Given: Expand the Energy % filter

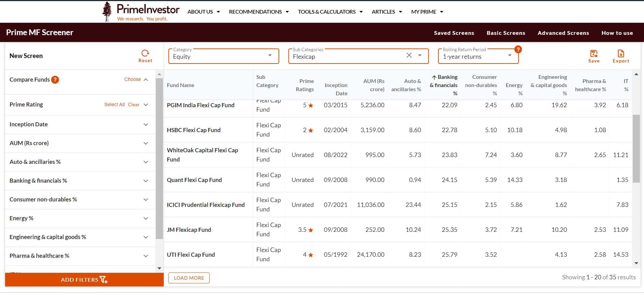Looking at the screenshot, I should coord(146,219).
